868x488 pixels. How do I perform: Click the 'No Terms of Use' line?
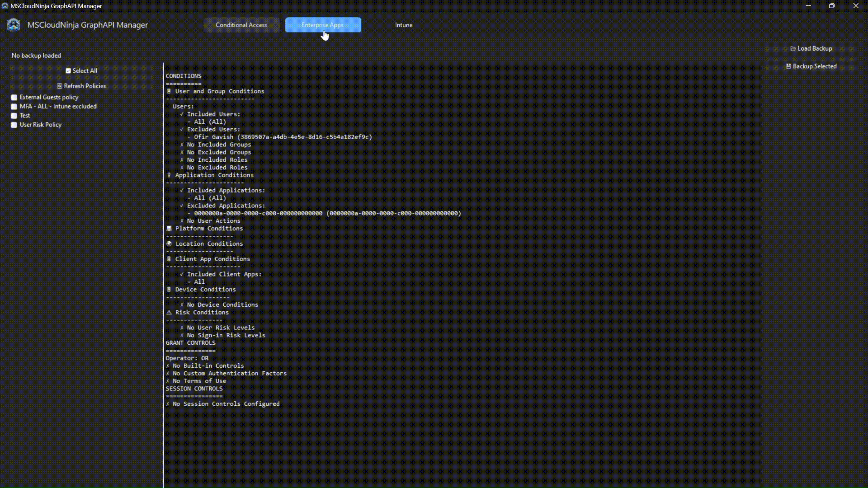[x=196, y=381]
